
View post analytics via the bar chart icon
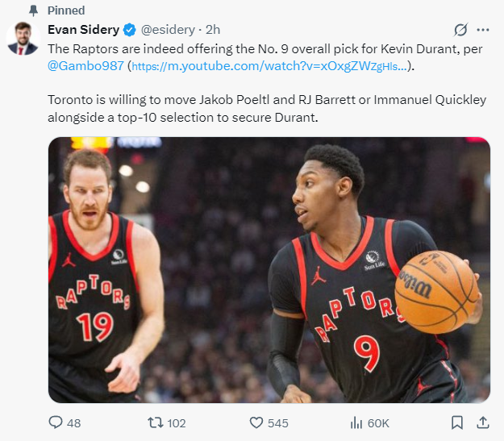pos(356,422)
